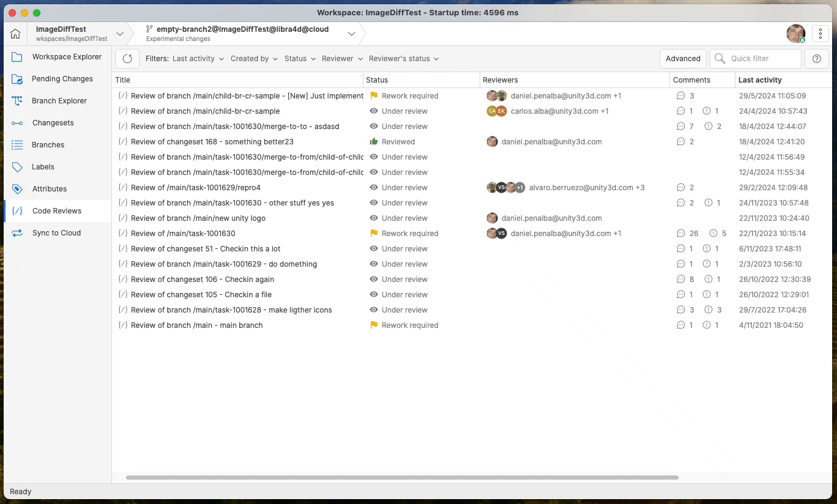The image size is (837, 504).
Task: Open the three-dot options menu
Action: tap(820, 33)
